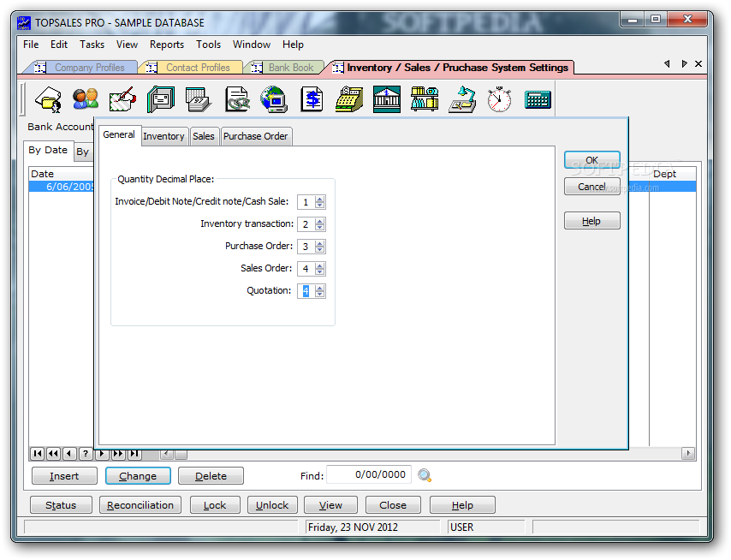Image resolution: width=731 pixels, height=560 pixels.
Task: Click the Insert button
Action: point(64,476)
